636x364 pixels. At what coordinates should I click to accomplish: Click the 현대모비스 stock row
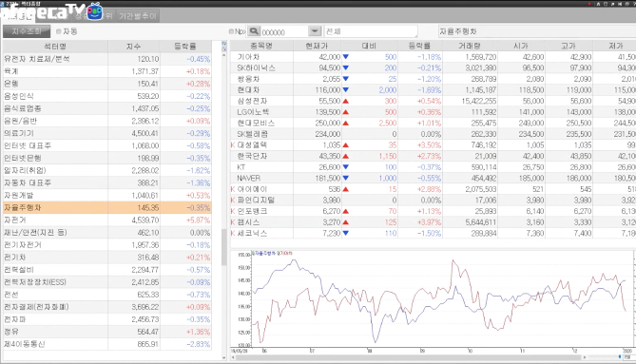pos(433,123)
